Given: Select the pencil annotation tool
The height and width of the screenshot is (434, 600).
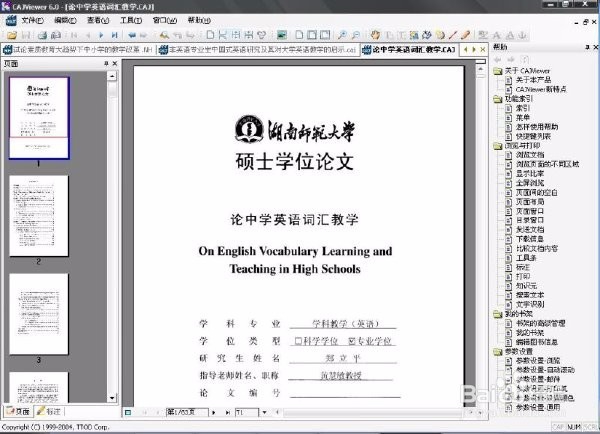Looking at the screenshot, I should [466, 35].
